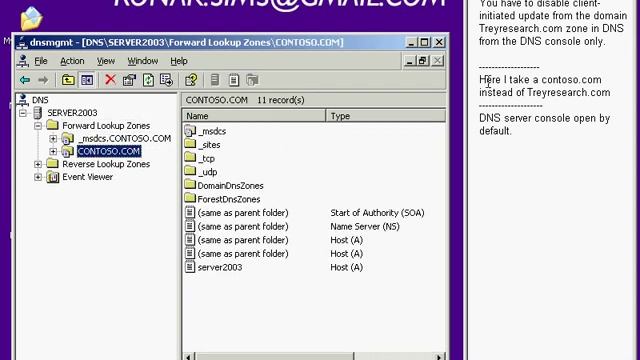
Task: Select the ForestDnsZones folder
Action: pyautogui.click(x=229, y=199)
